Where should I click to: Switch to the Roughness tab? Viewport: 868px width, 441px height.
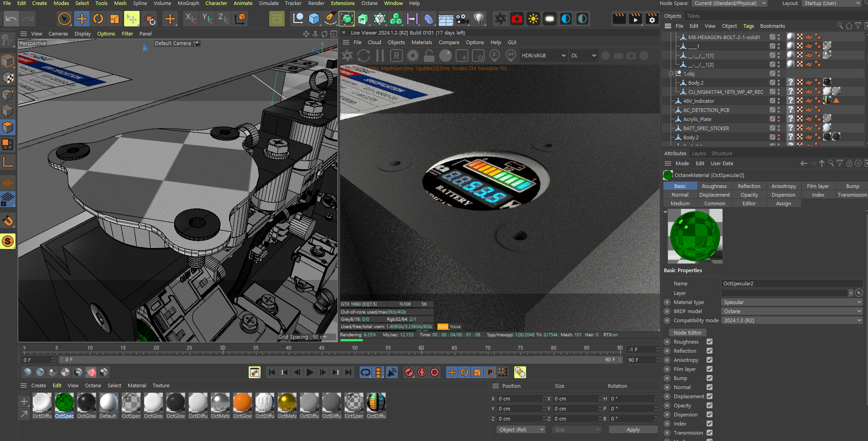(714, 186)
